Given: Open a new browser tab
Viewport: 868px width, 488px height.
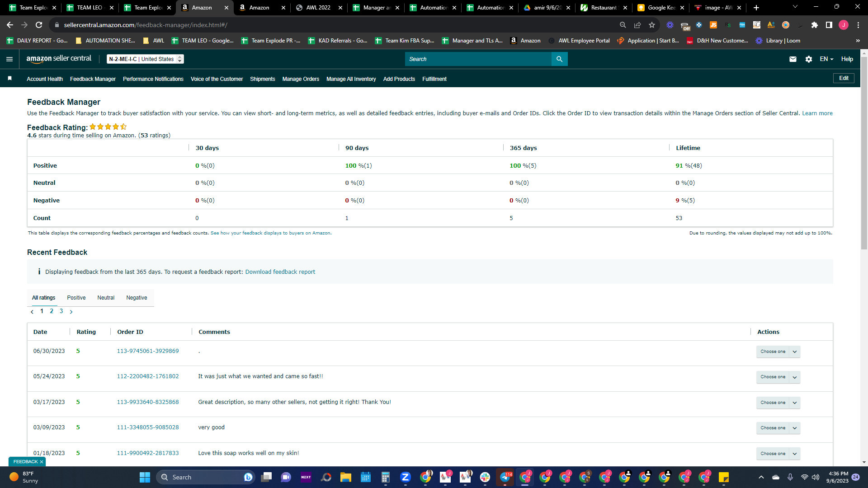Looking at the screenshot, I should click(x=756, y=8).
